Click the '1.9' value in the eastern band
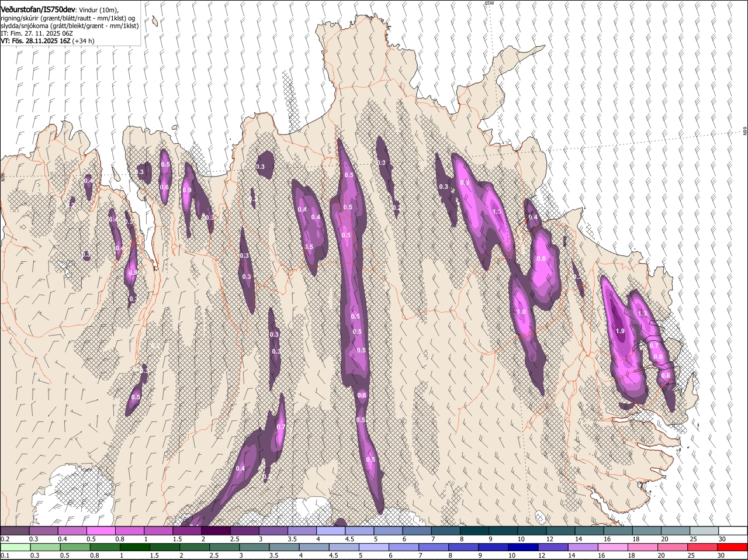The height and width of the screenshot is (560, 748). (x=621, y=331)
